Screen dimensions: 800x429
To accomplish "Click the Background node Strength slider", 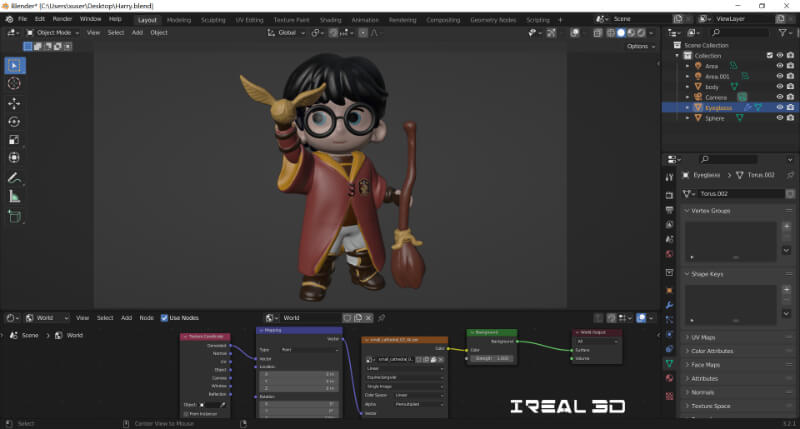I will [x=491, y=359].
